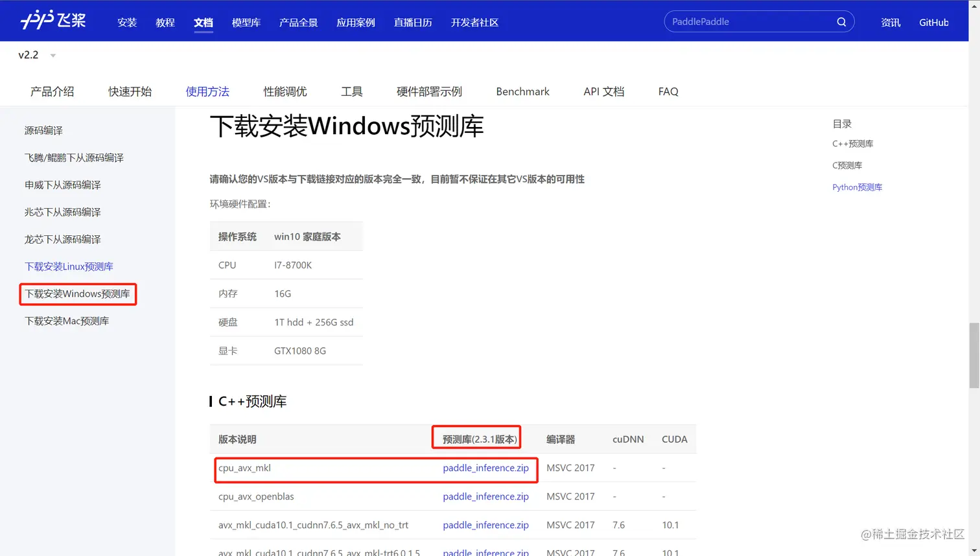Open the 安装 nav item

[x=127, y=23]
